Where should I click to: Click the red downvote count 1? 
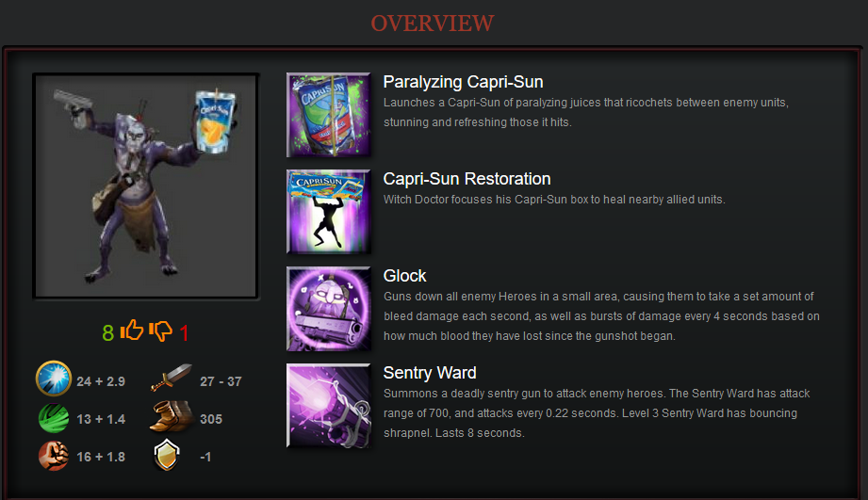[184, 333]
